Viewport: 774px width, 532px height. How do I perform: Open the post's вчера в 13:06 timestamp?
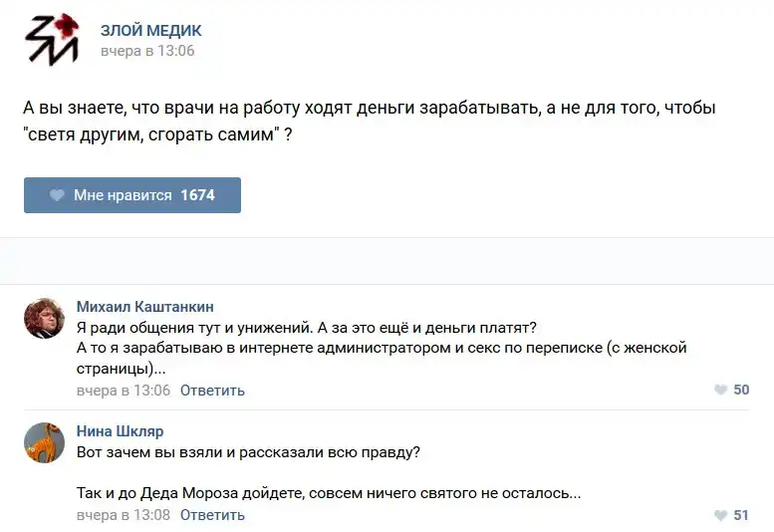(x=147, y=51)
